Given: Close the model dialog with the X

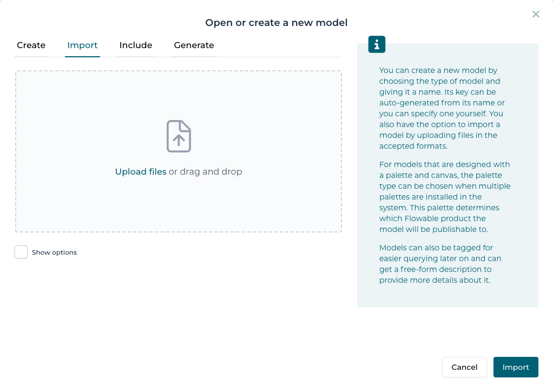Looking at the screenshot, I should tap(536, 14).
